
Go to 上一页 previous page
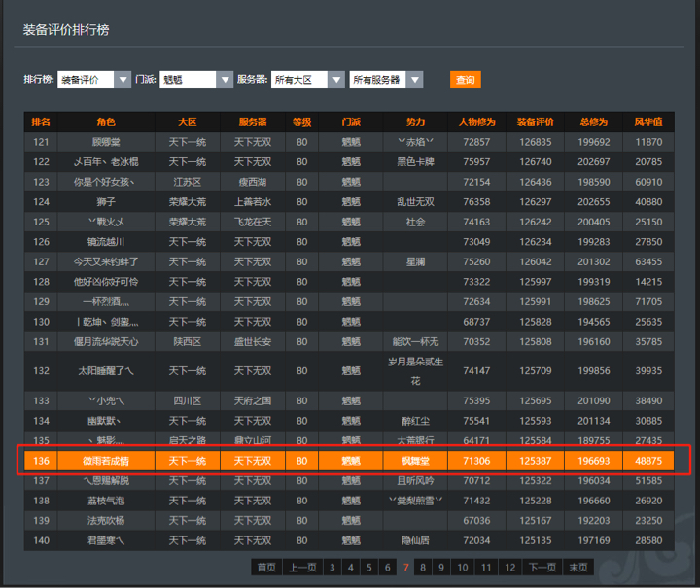tap(302, 567)
